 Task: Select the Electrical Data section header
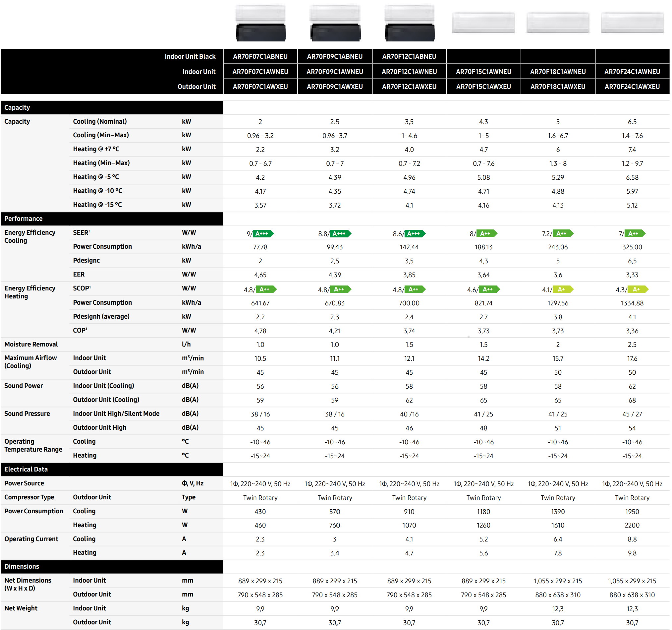(112, 470)
